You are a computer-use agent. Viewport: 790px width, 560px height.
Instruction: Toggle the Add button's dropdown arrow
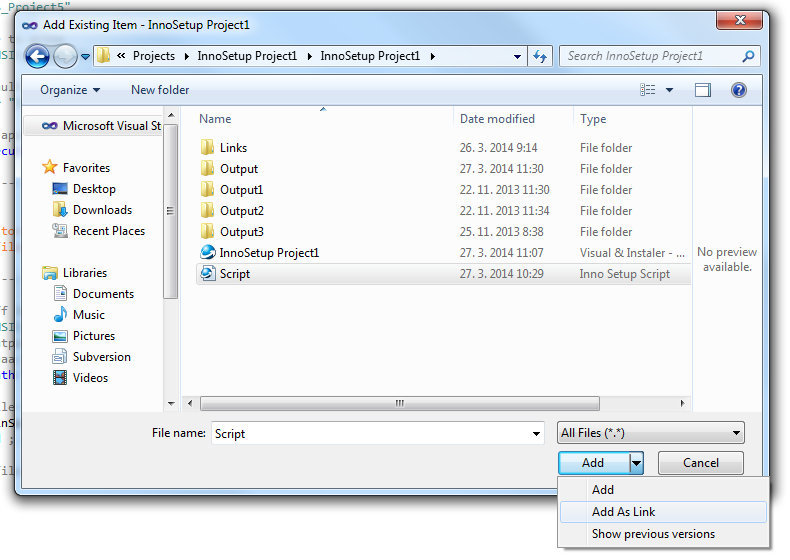(636, 463)
